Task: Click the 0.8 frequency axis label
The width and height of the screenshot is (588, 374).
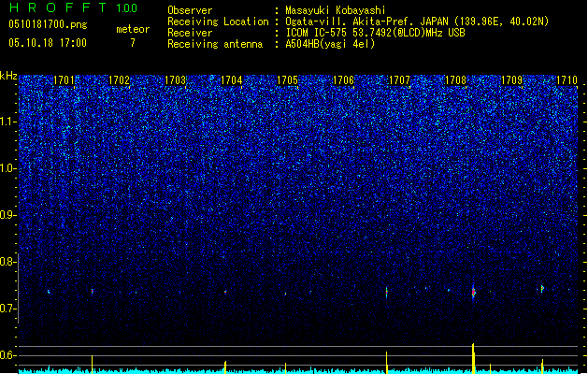Action: (8, 262)
